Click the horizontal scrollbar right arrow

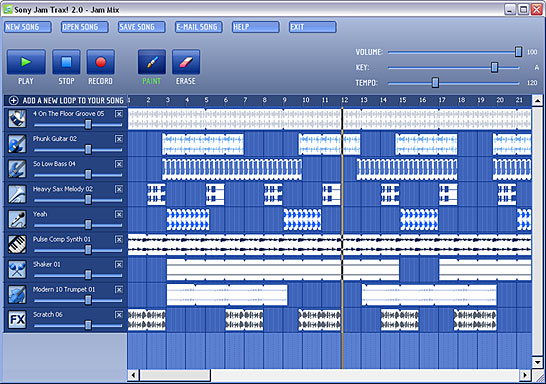[525, 375]
